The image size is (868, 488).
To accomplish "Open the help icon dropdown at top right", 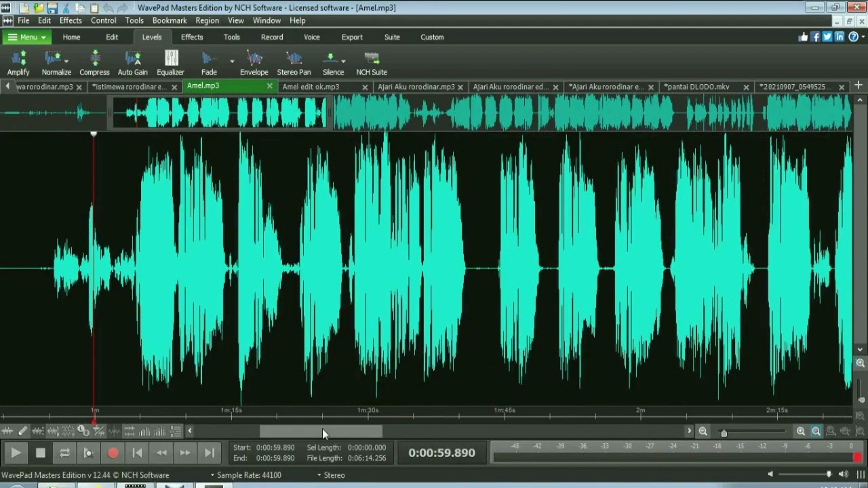I will tap(856, 37).
